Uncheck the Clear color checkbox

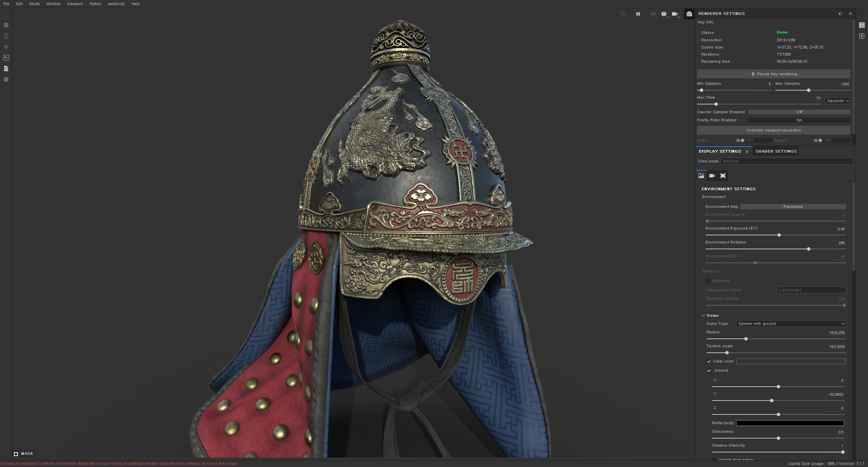coord(709,362)
